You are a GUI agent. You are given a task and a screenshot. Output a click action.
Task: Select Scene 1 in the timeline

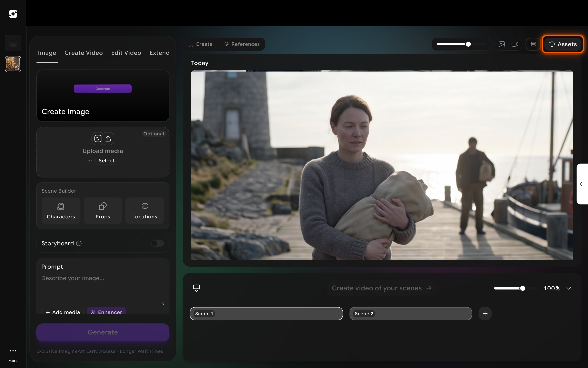tap(266, 313)
